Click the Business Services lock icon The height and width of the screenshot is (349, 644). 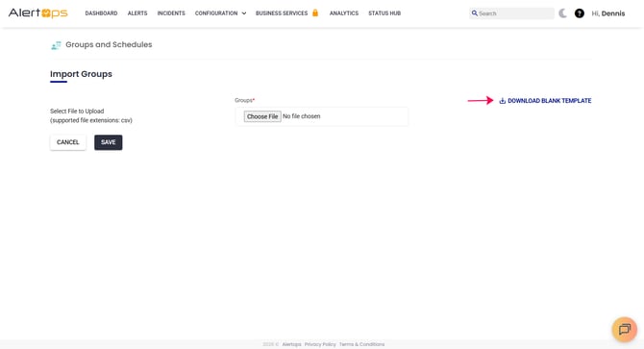(x=315, y=12)
